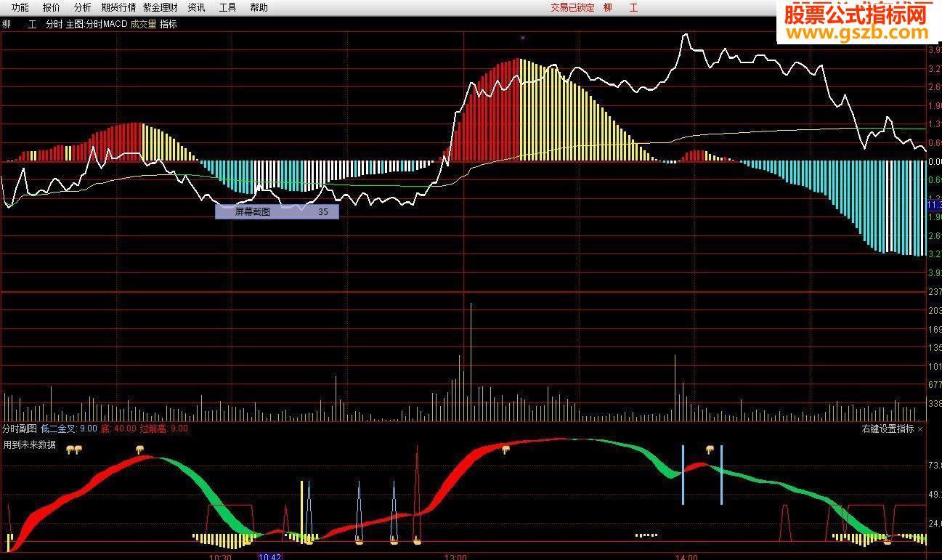Open the 紫金理财 menu

tap(161, 7)
